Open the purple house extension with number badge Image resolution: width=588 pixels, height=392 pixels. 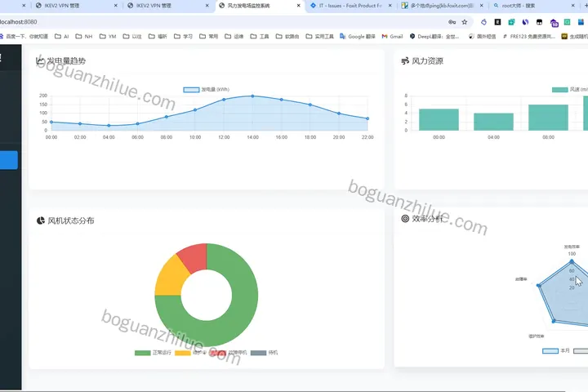coord(554,23)
